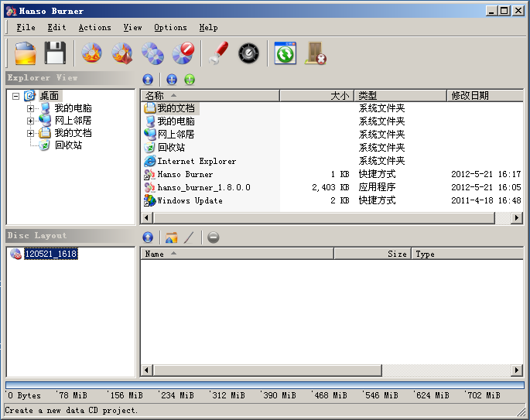Select 我的文档 in file list

[171, 108]
